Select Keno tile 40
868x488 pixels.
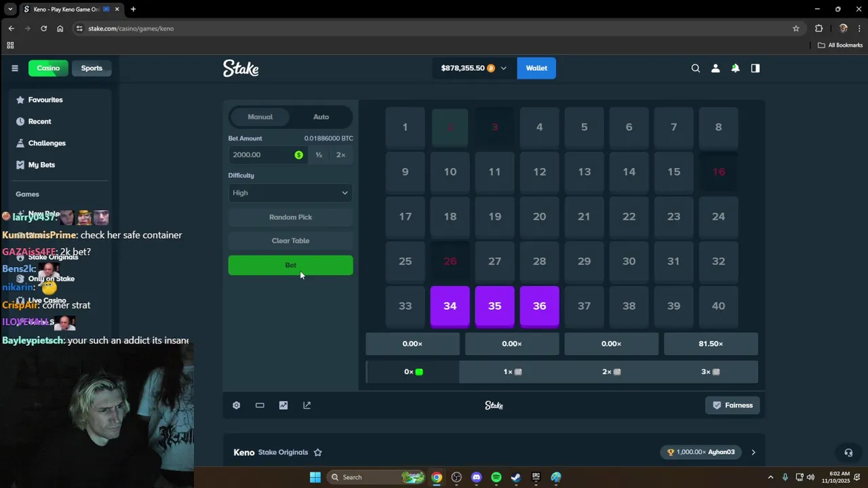point(719,306)
